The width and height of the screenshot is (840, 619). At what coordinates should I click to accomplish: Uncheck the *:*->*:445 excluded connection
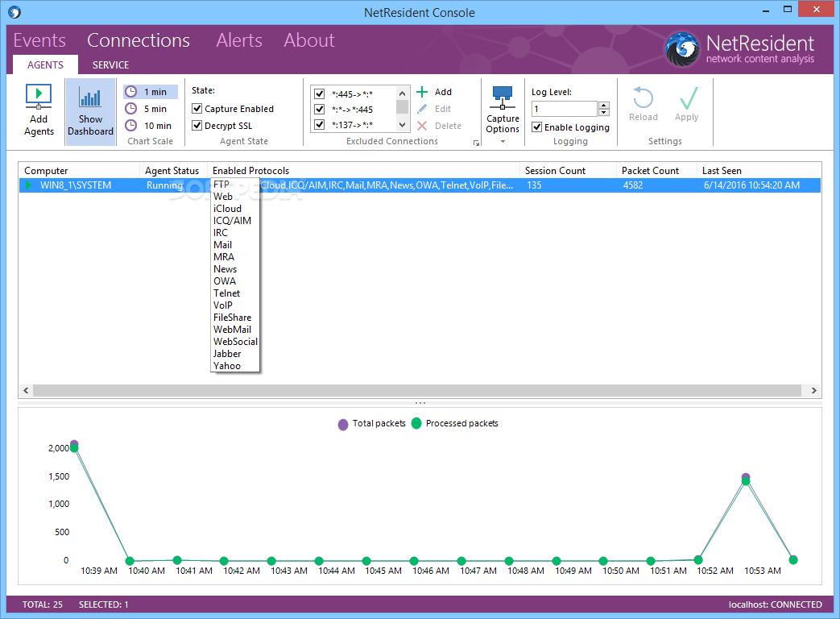(x=319, y=110)
